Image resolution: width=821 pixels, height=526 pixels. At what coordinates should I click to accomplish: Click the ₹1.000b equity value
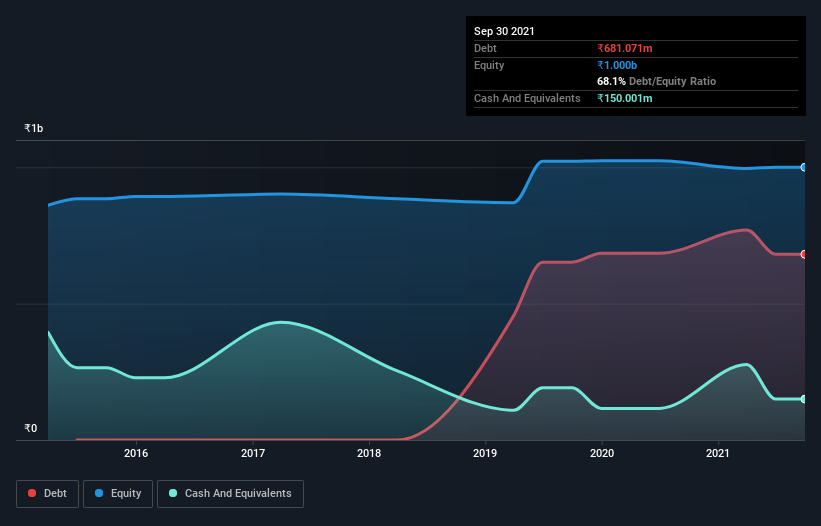(617, 65)
